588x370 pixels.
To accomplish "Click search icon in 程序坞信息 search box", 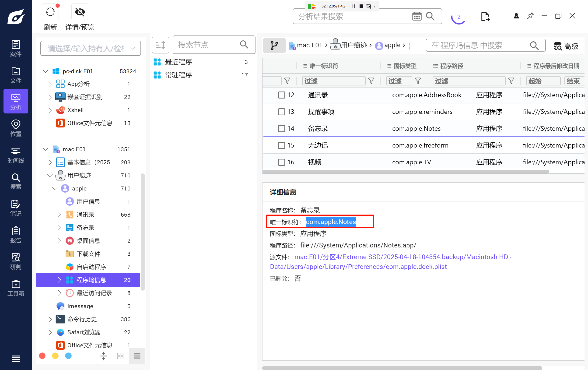I will click(x=534, y=45).
